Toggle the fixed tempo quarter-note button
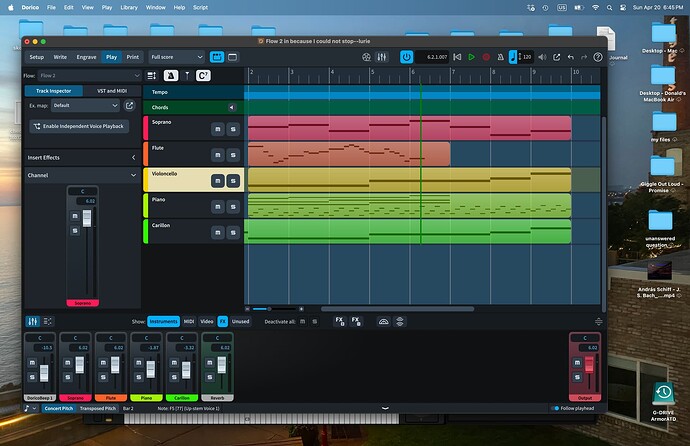 513,57
